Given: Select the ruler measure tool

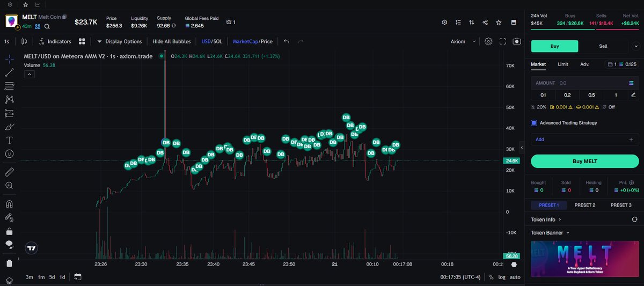Looking at the screenshot, I should click(9, 172).
